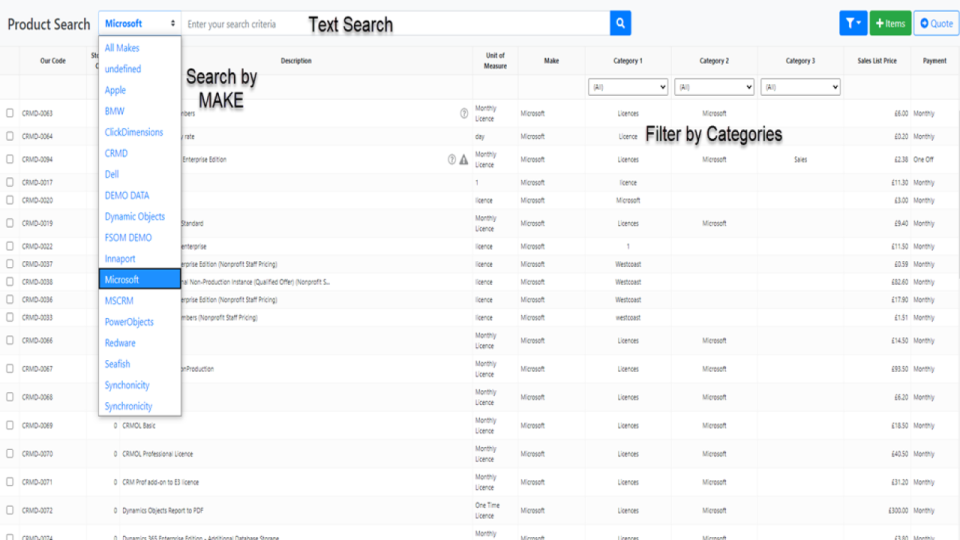Tick the checkbox for CRMD-0068
This screenshot has width=960, height=540.
[10, 396]
